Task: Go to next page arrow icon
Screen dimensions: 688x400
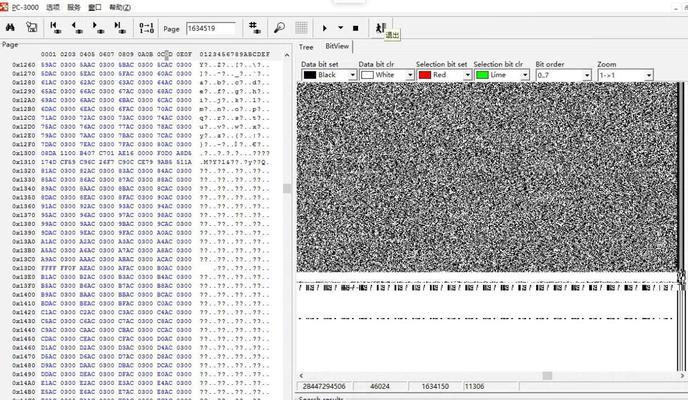Action: coord(98,28)
